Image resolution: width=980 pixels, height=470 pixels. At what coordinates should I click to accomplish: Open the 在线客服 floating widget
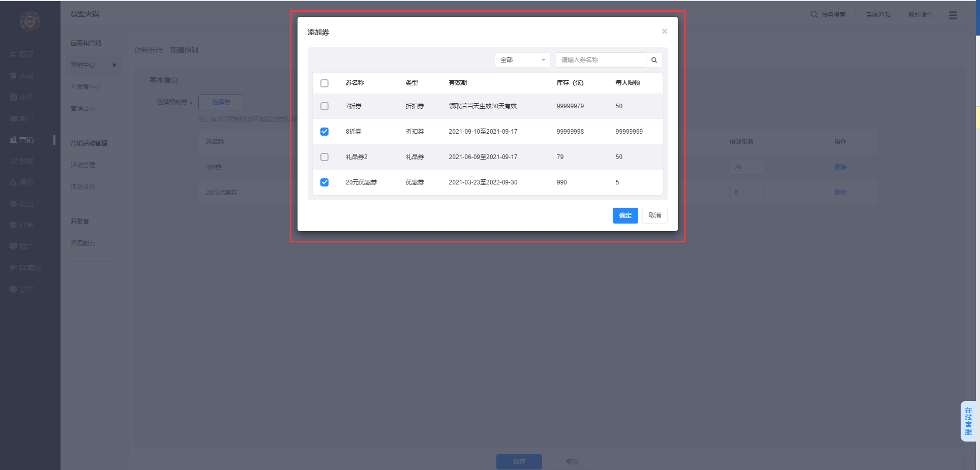click(968, 421)
